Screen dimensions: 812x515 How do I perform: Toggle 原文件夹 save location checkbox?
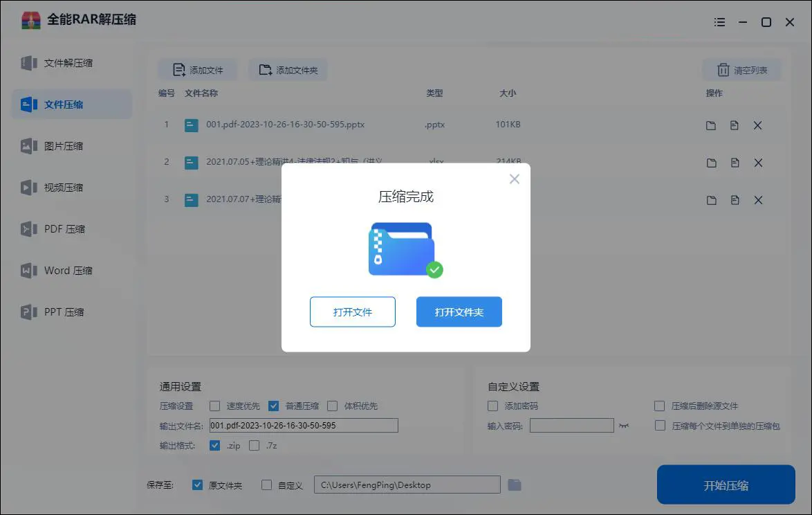pos(197,485)
